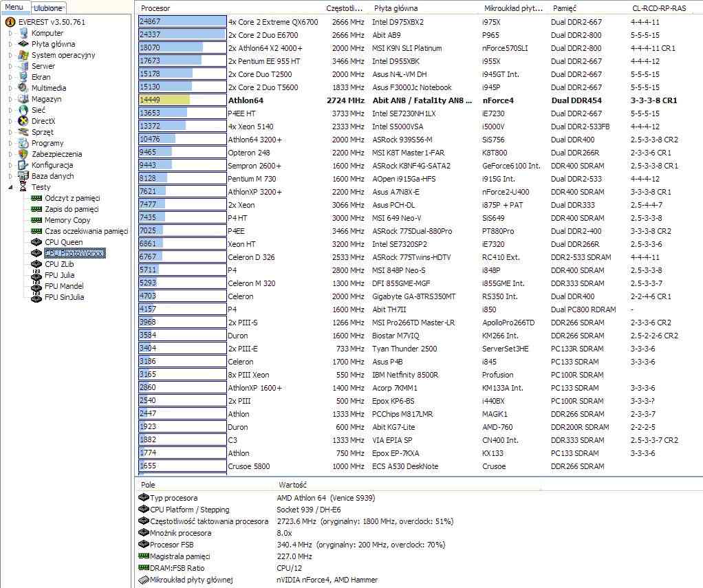Click the Sieć network globe icon
Screen dimensions: 703x588
click(23, 110)
